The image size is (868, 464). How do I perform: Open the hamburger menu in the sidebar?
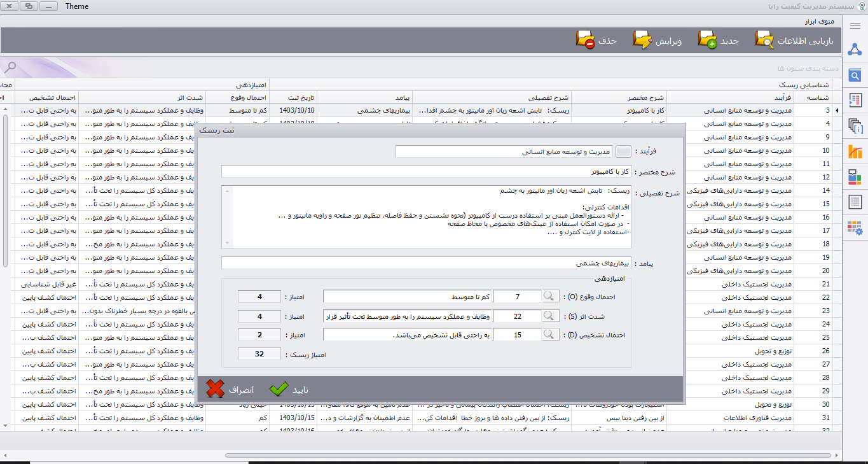point(855,25)
